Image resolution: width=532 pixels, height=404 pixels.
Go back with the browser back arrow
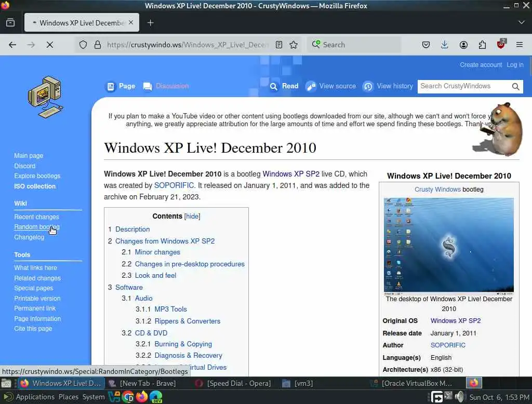click(12, 45)
